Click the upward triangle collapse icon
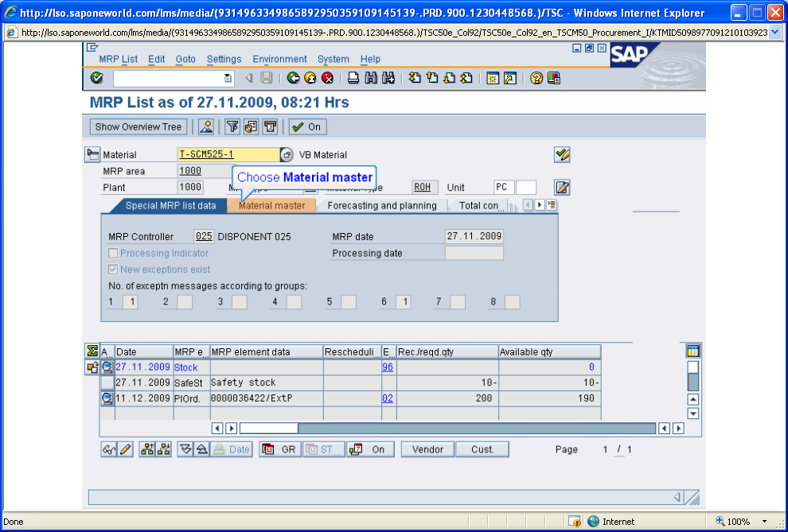Viewport: 788px width, 532px height. tap(201, 449)
